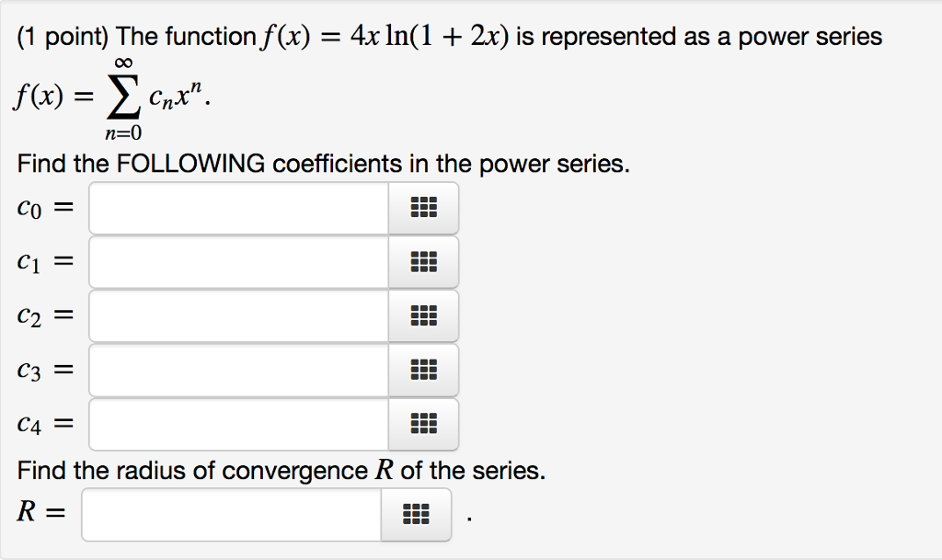Image resolution: width=942 pixels, height=560 pixels.
Task: Click the math palette icon beside the bottom answer box
Action: click(415, 515)
